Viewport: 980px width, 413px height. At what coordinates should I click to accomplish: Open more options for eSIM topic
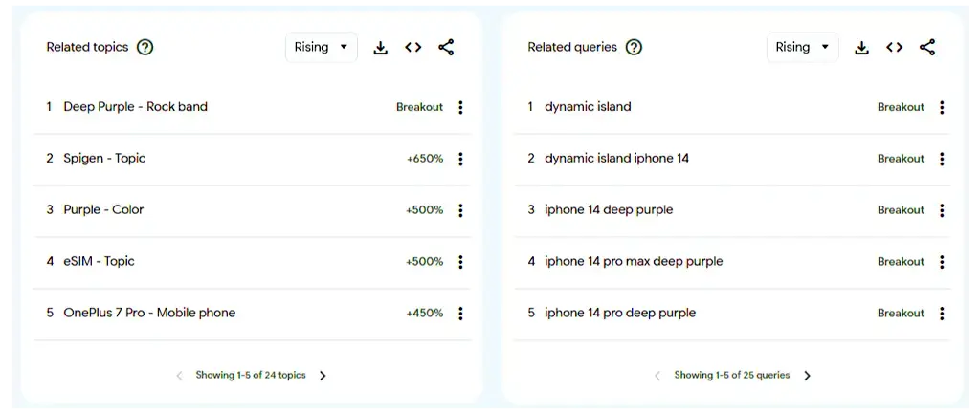(x=460, y=262)
